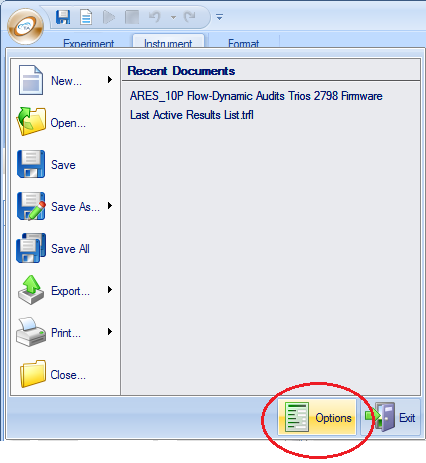Open the Options button at bottom

coord(317,417)
